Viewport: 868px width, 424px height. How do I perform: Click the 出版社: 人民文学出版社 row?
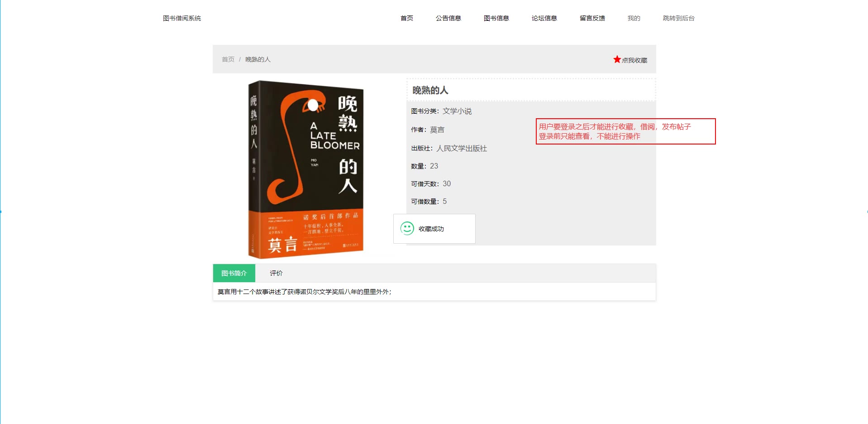(449, 148)
